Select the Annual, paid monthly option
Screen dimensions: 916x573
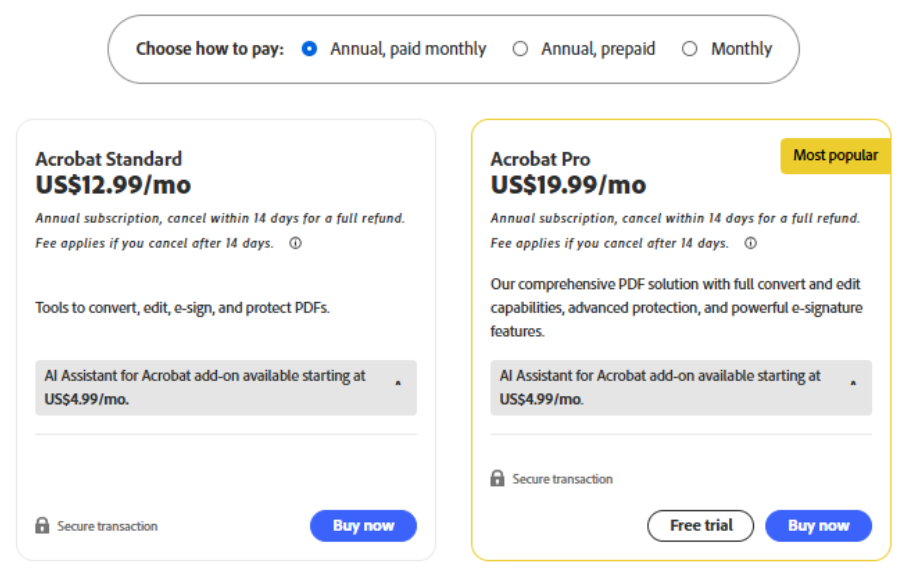310,48
